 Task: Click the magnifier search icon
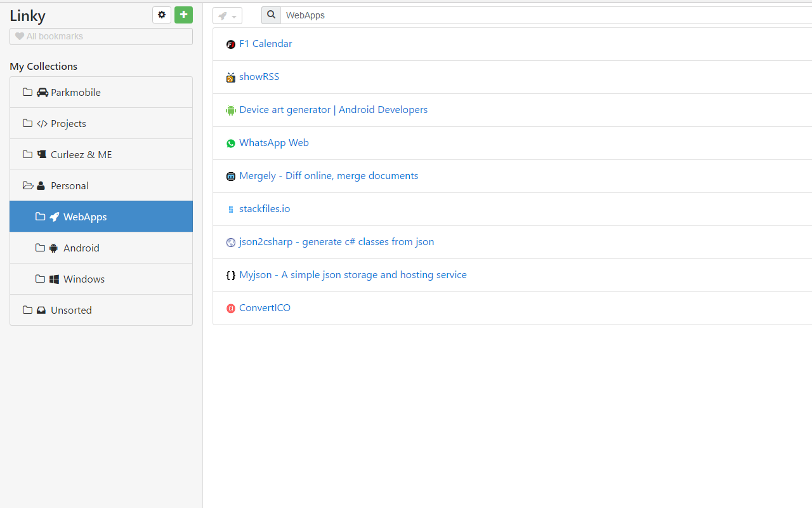click(271, 15)
